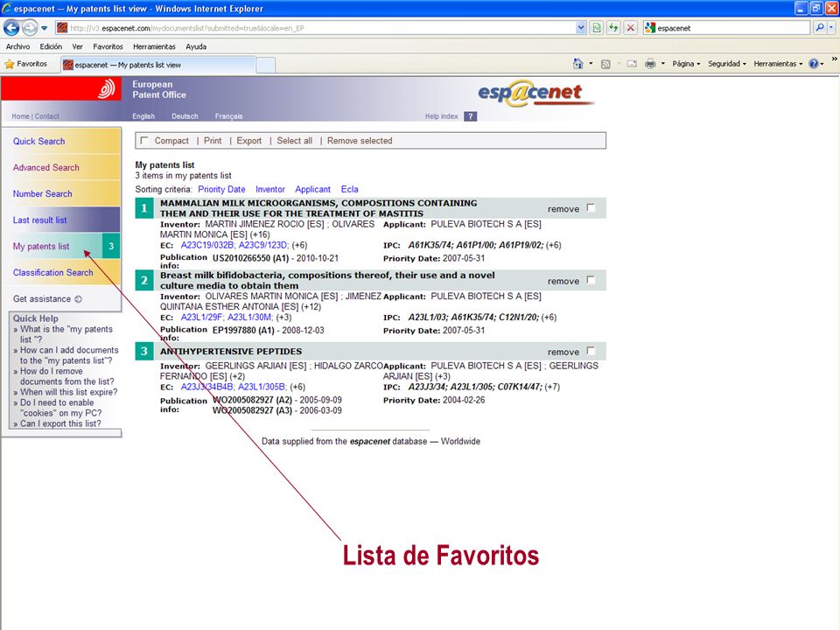Open quick help 'When will this list expire?'
Image resolution: width=840 pixels, height=630 pixels.
[68, 392]
